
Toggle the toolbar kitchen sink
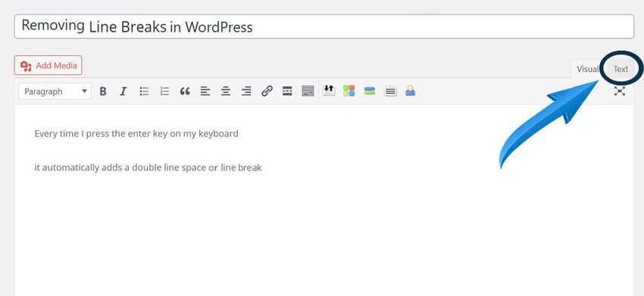tap(308, 91)
